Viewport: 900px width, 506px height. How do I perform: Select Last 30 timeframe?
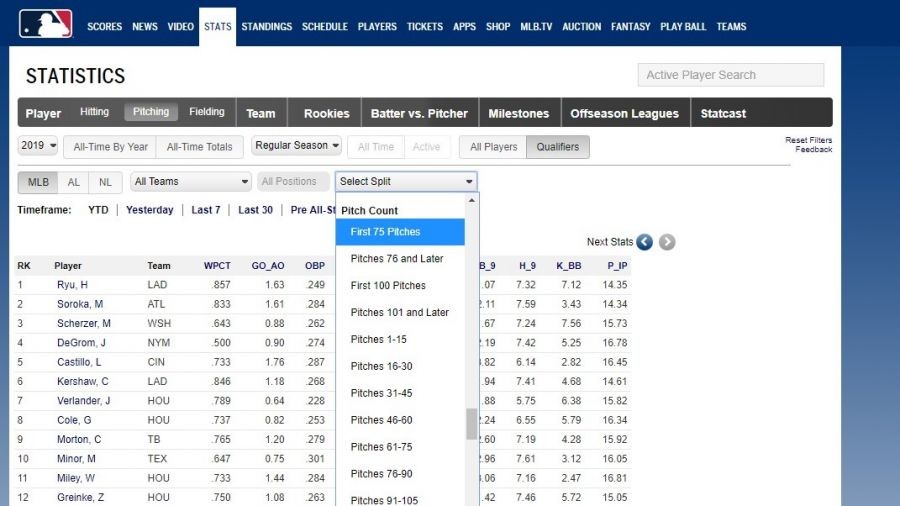point(255,210)
